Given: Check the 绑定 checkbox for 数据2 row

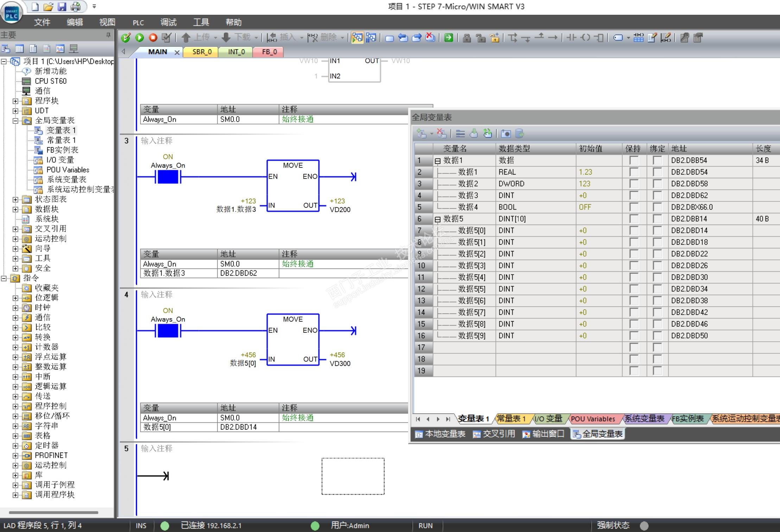Looking at the screenshot, I should (x=657, y=184).
